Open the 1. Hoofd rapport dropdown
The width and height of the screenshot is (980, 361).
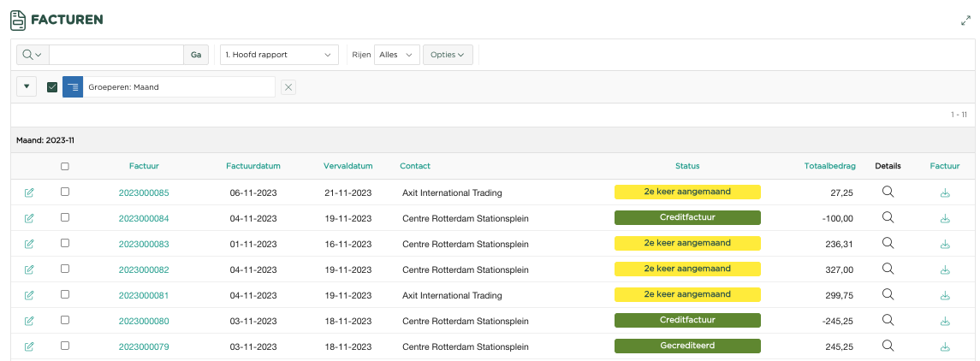point(279,55)
